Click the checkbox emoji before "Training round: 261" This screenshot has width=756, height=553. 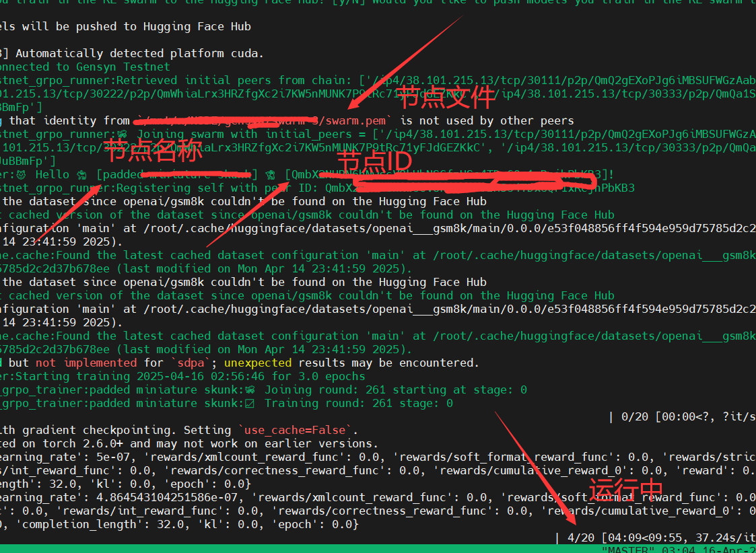[250, 403]
